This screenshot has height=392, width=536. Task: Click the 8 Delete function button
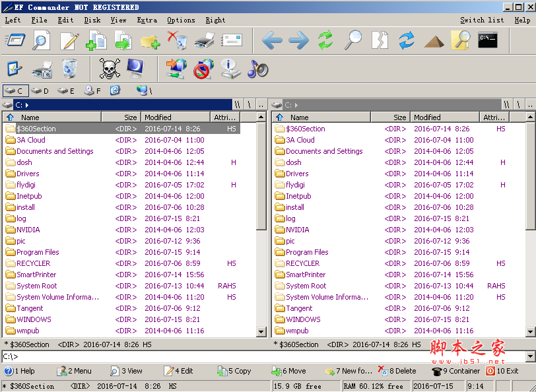pyautogui.click(x=397, y=370)
